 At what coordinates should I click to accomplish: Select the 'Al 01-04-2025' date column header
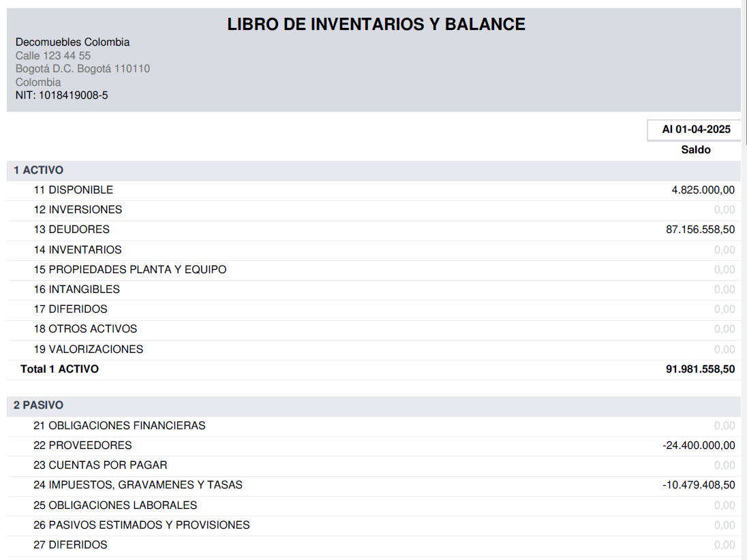click(695, 129)
